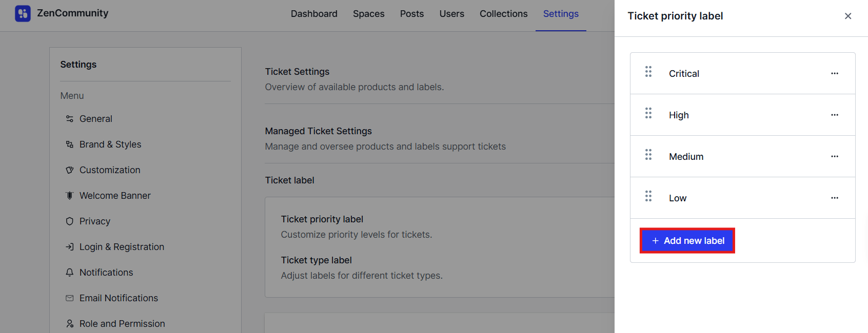Open the Users tab
Viewport: 868px width, 333px height.
[x=452, y=14]
